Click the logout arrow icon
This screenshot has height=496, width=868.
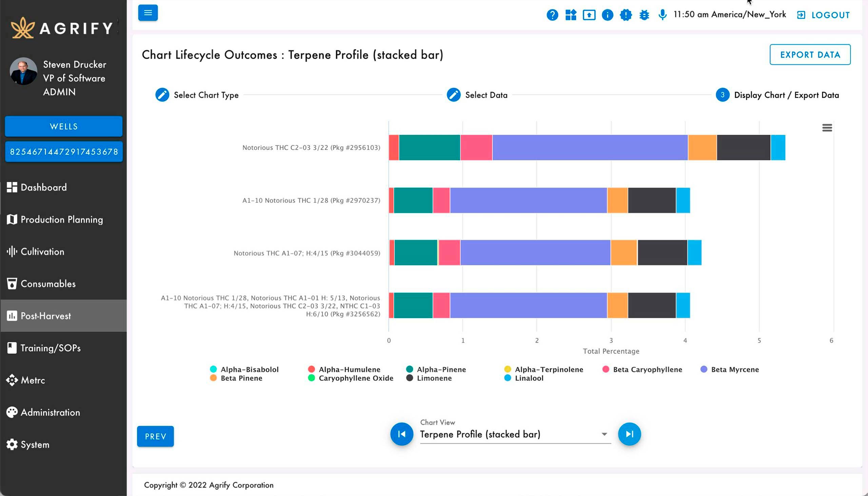801,15
